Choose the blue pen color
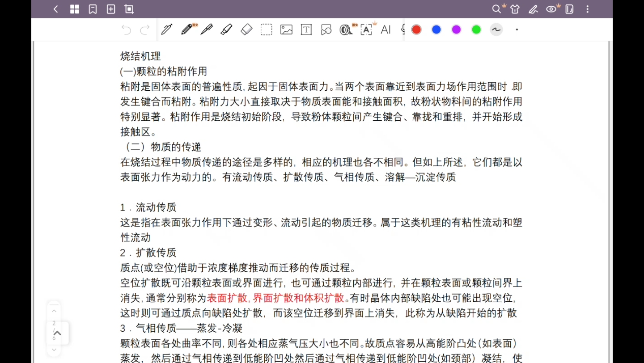Image resolution: width=644 pixels, height=363 pixels. 436,30
